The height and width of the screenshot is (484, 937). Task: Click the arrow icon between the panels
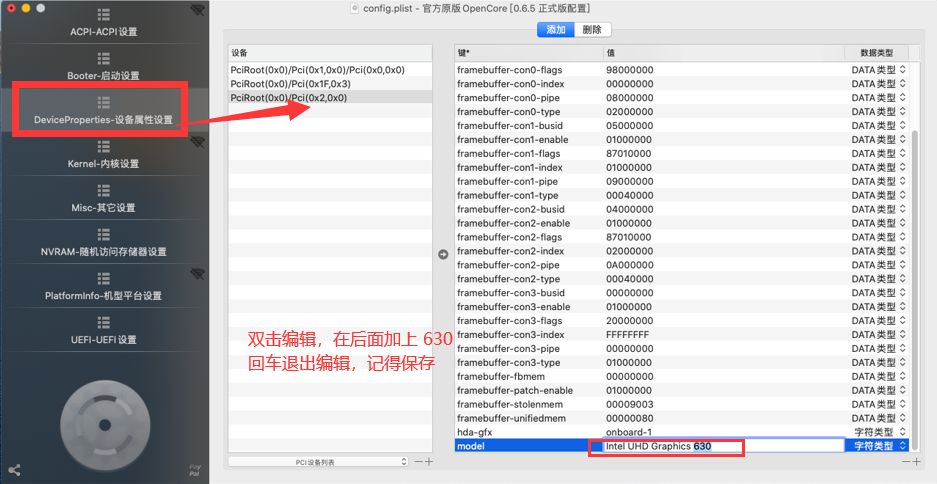click(443, 254)
